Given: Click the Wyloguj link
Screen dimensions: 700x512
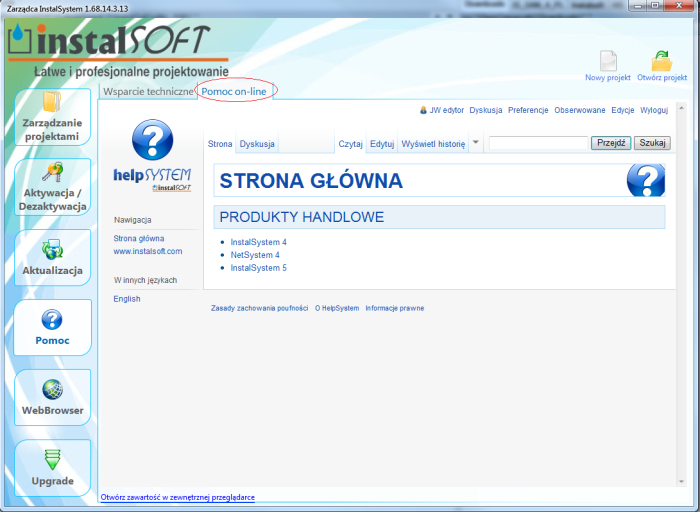Looking at the screenshot, I should coord(654,110).
